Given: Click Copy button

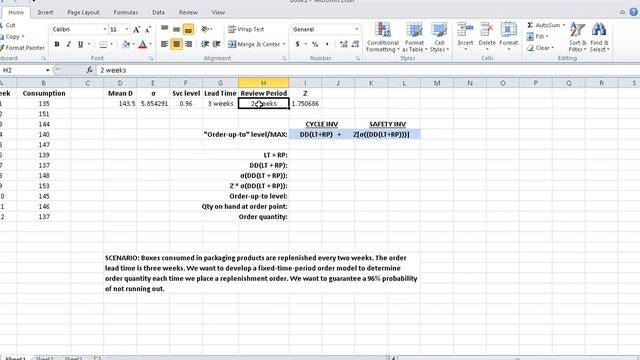Looking at the screenshot, I should point(12,37).
